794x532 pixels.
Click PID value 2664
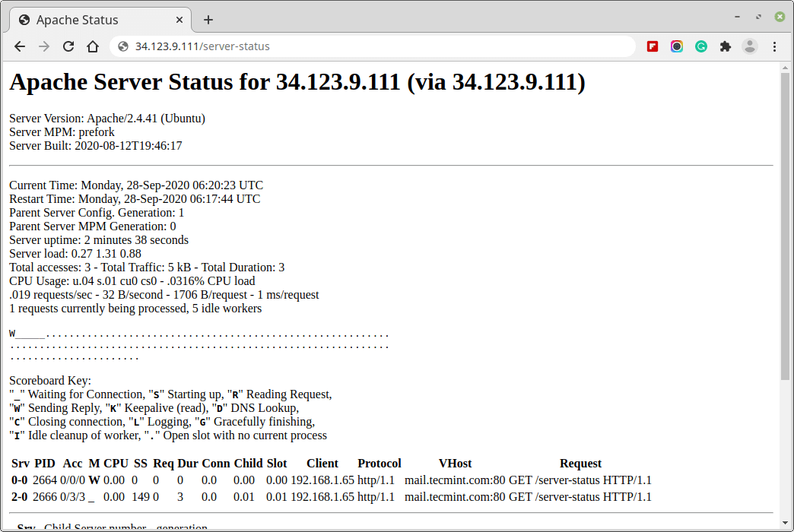[45, 480]
